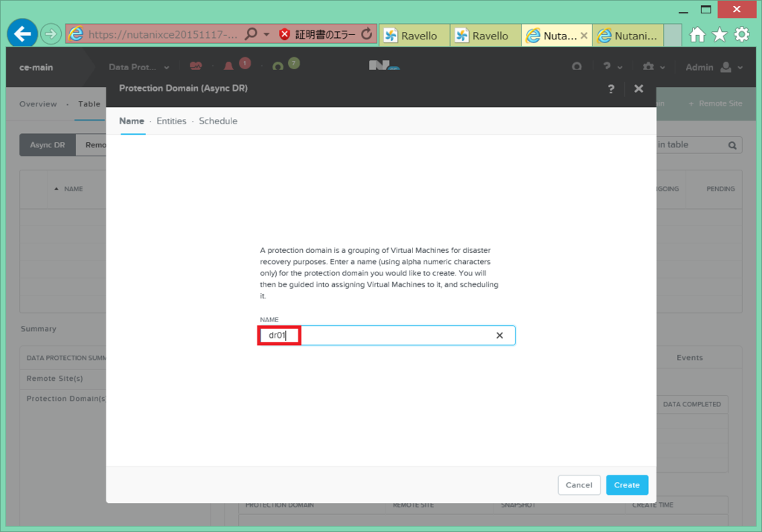Switch to Overview view
The width and height of the screenshot is (762, 532).
click(38, 104)
